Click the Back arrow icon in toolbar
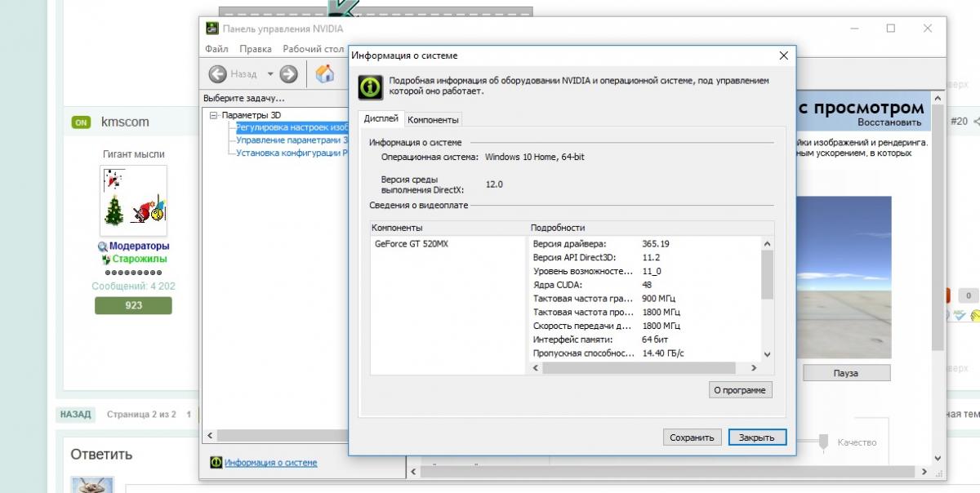This screenshot has height=493, width=980. pos(217,74)
